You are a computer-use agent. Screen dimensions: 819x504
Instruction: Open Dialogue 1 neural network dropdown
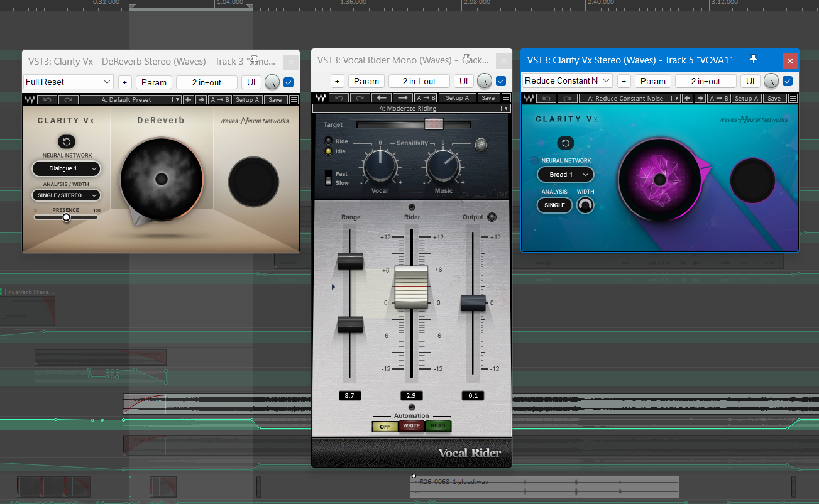(67, 168)
